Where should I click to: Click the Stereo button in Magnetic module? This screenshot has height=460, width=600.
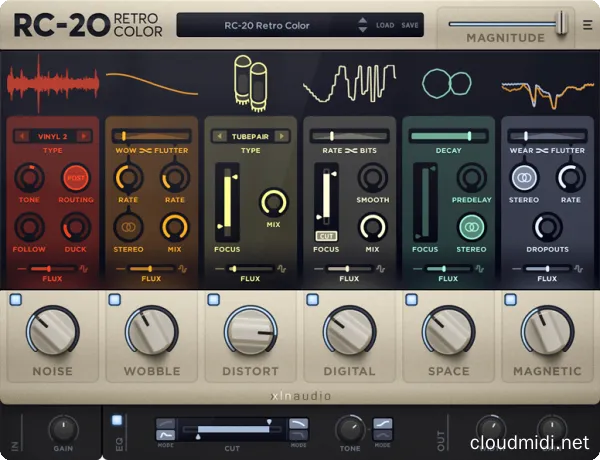521,178
